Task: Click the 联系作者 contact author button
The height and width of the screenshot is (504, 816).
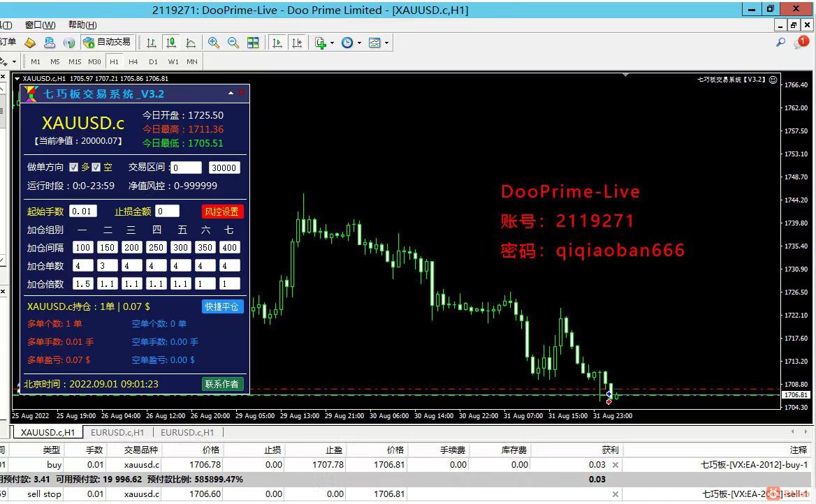Action: point(222,384)
